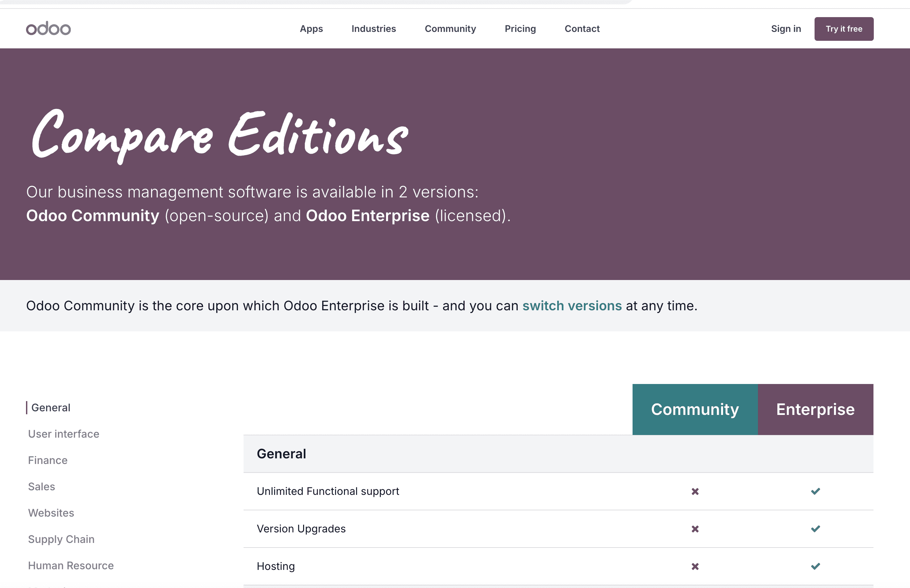Click the Hosting row label
Screen dimensions: 910x588
(276, 566)
